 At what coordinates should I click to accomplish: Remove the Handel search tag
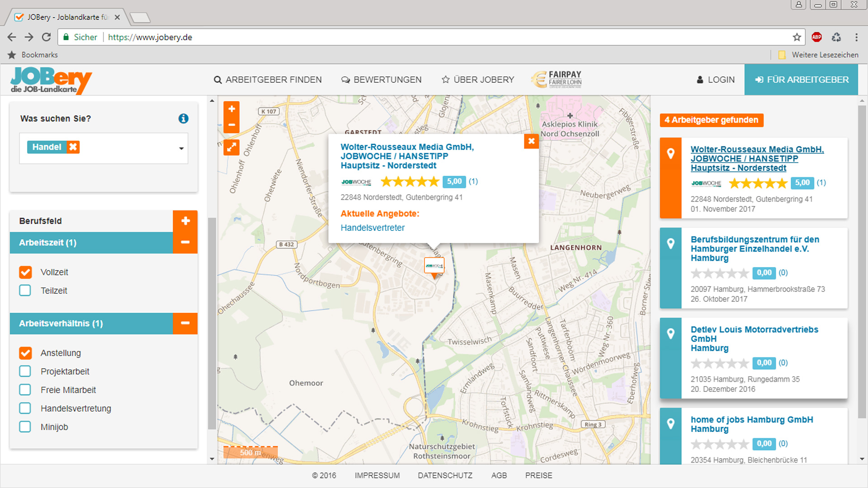coord(73,147)
